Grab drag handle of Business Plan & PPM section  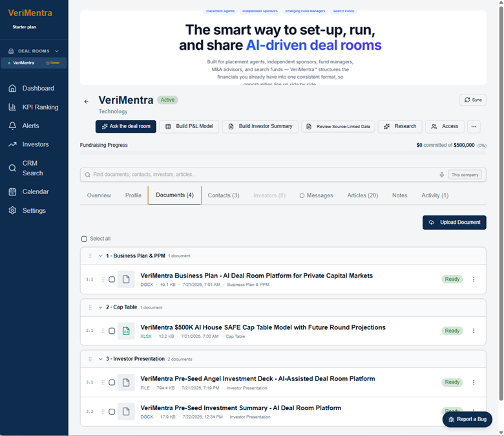pos(90,256)
